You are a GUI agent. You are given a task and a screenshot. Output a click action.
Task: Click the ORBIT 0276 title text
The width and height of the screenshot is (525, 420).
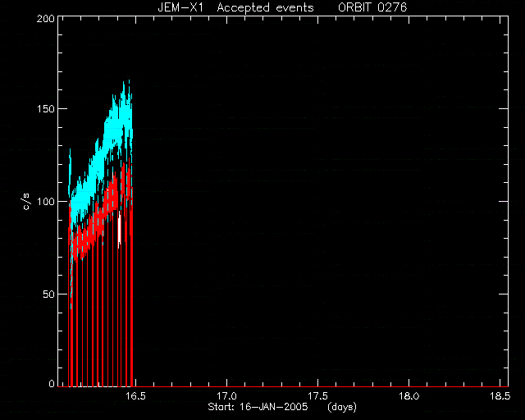click(x=372, y=7)
